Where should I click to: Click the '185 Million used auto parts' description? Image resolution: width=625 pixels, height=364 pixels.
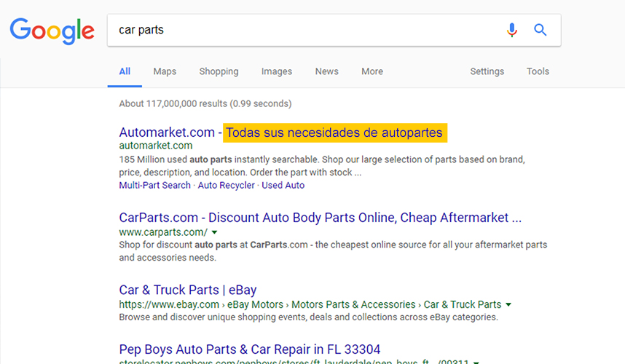click(x=322, y=166)
